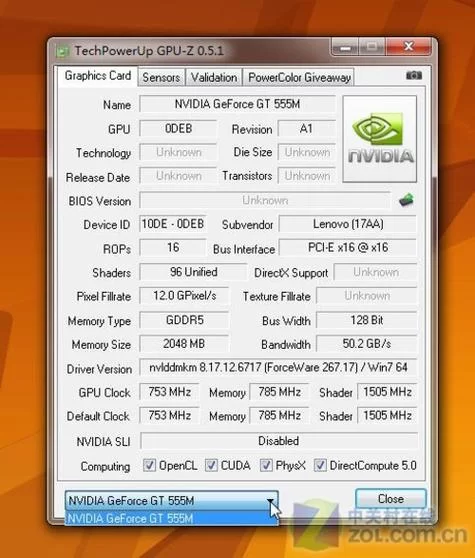Image resolution: width=475 pixels, height=558 pixels.
Task: Select the Graphics Card tab
Action: tap(98, 75)
